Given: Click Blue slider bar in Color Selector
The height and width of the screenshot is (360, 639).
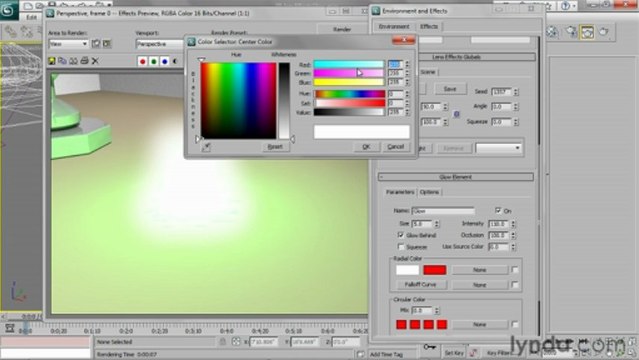Looking at the screenshot, I should 349,82.
